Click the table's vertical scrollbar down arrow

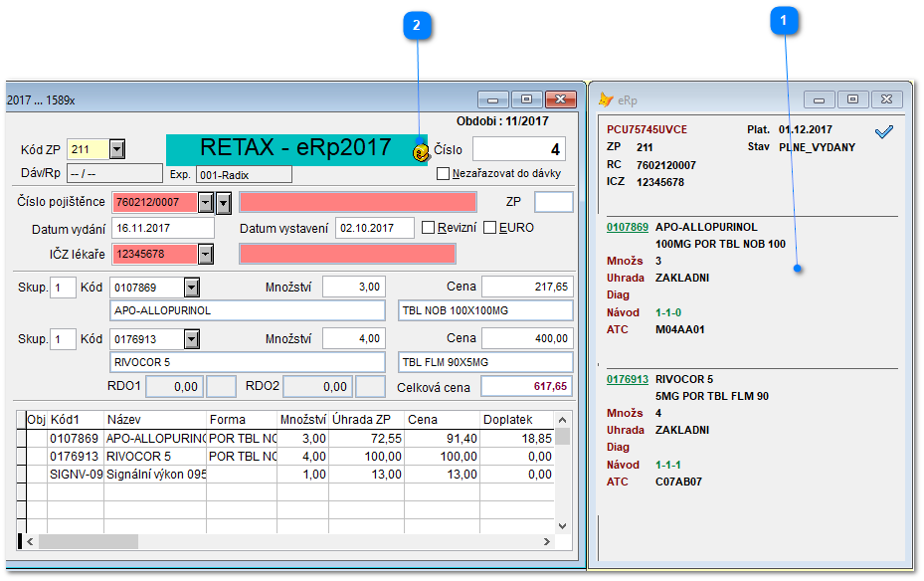tap(562, 526)
